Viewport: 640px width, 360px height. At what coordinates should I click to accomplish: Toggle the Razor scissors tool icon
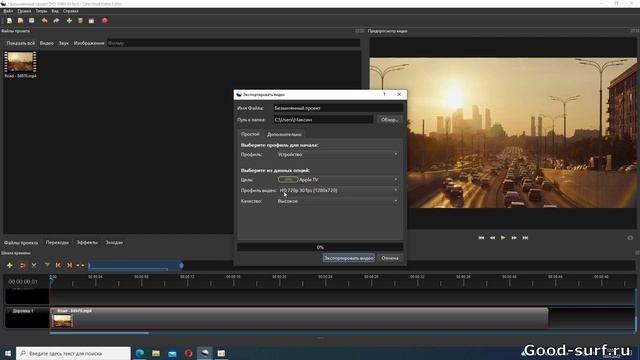34,265
